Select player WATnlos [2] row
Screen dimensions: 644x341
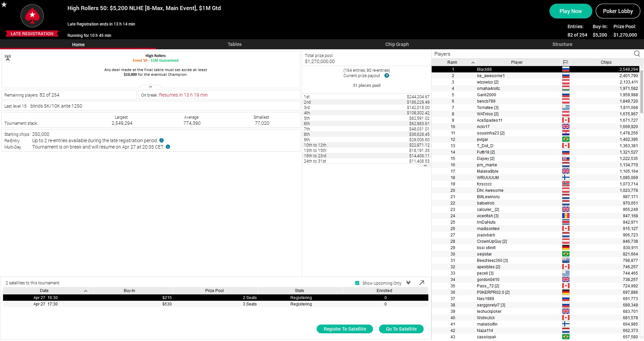click(535, 114)
